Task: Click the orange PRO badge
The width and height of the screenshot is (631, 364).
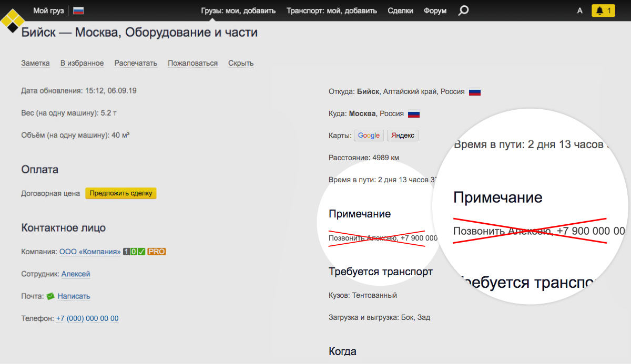Action: coord(157,252)
